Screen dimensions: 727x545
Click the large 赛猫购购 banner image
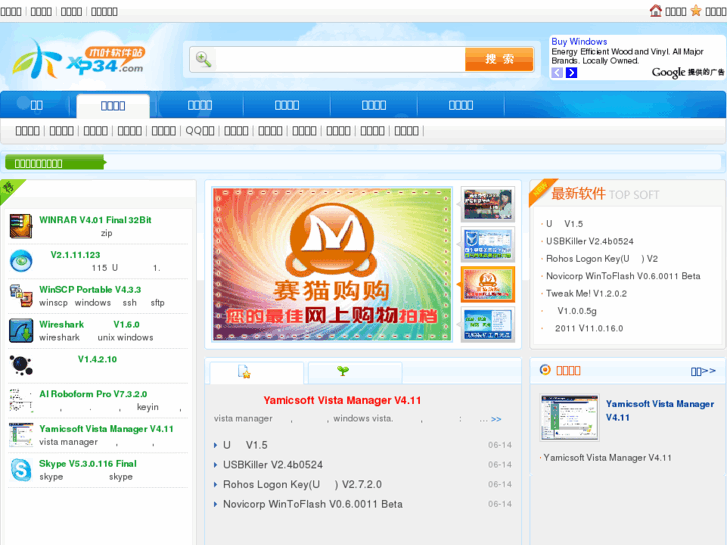coord(332,264)
